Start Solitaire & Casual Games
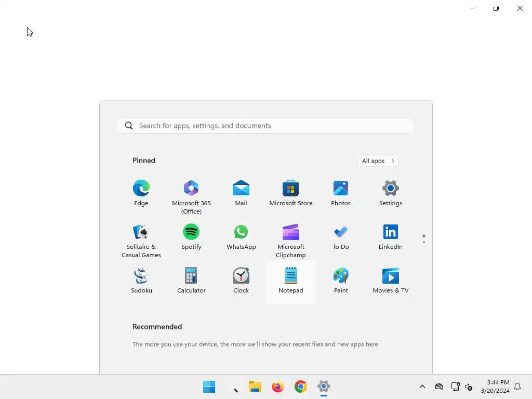532x399 pixels. click(x=141, y=241)
